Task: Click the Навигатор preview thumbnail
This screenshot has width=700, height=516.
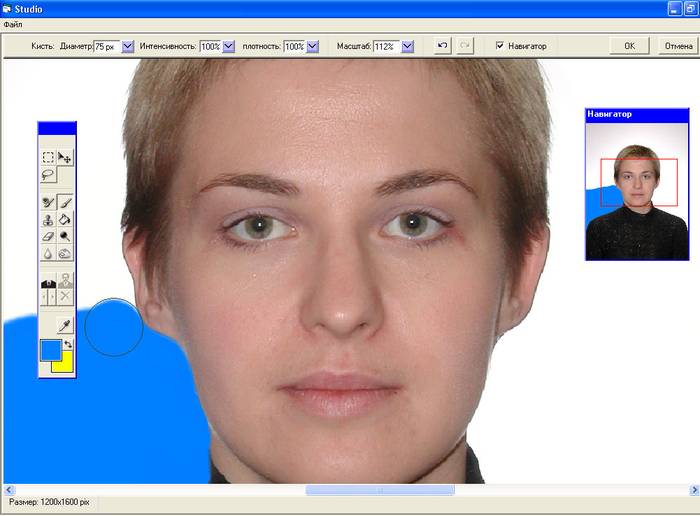Action: 636,190
